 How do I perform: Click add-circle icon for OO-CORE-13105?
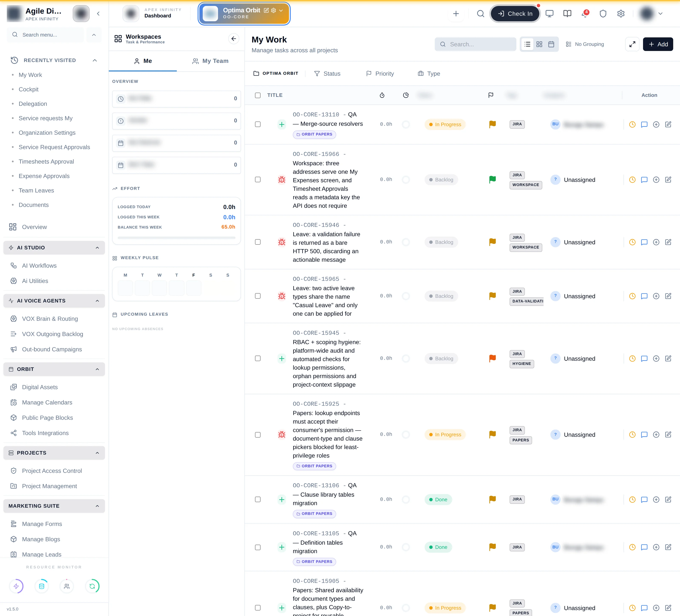[656, 547]
